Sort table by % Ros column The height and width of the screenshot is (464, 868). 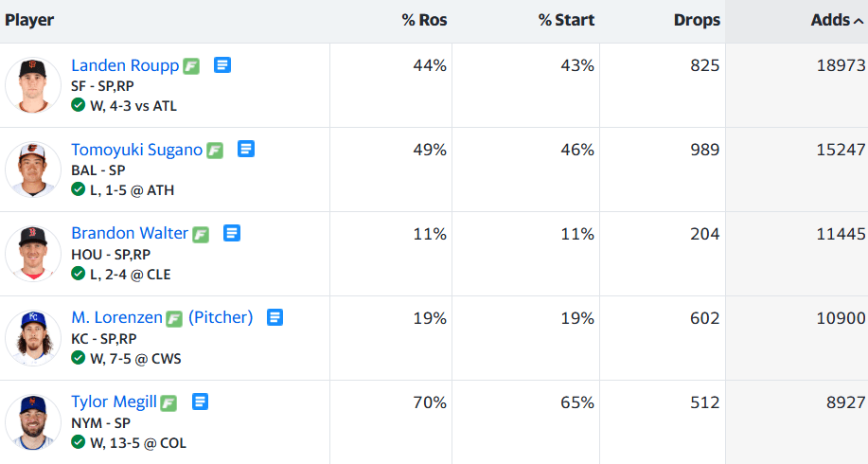(x=425, y=20)
